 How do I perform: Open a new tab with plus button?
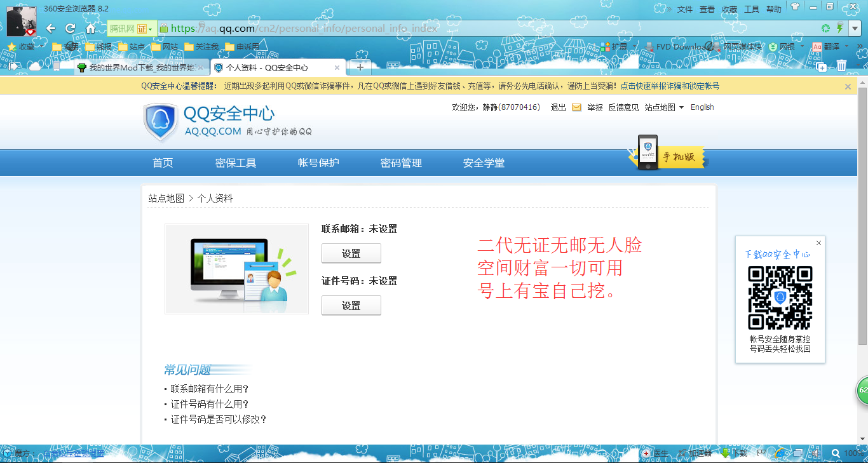(x=360, y=67)
